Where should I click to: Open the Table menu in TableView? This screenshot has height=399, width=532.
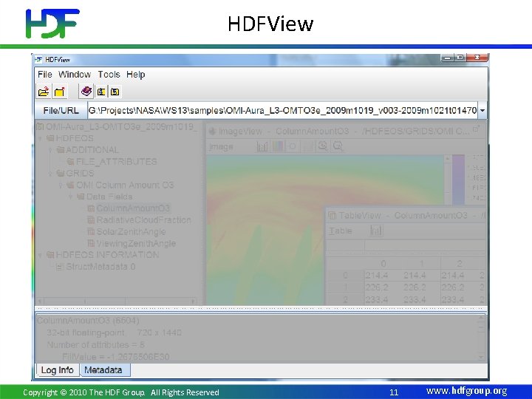click(341, 231)
